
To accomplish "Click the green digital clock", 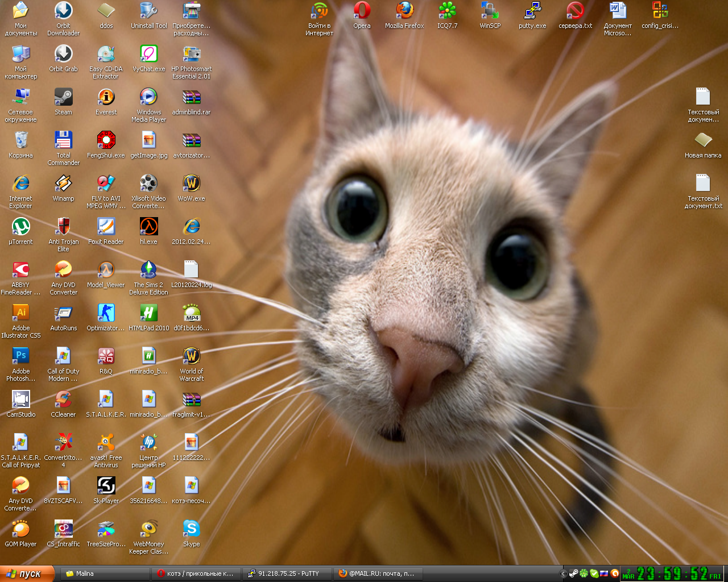I will point(673,573).
